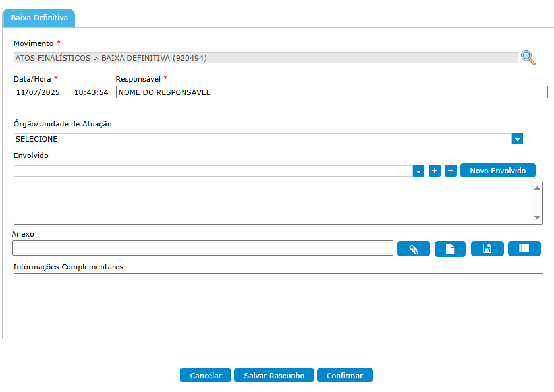Click the time field showing 10:43:54
This screenshot has width=554, height=392.
click(92, 92)
